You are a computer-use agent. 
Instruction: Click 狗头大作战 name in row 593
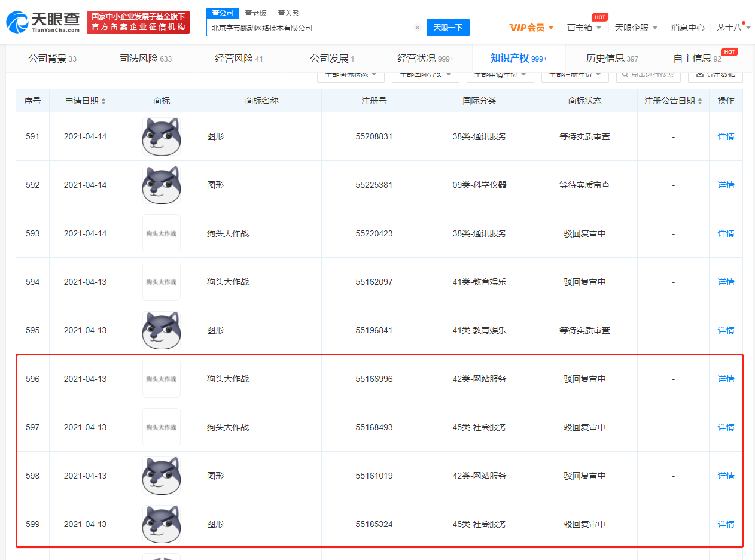(x=228, y=233)
